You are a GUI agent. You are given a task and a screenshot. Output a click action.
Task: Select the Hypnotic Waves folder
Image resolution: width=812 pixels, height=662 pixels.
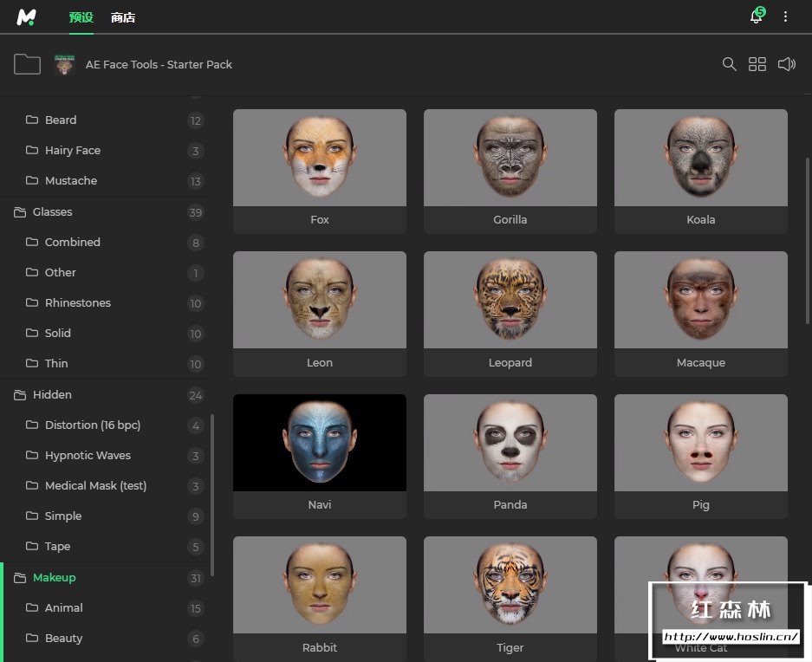(87, 456)
